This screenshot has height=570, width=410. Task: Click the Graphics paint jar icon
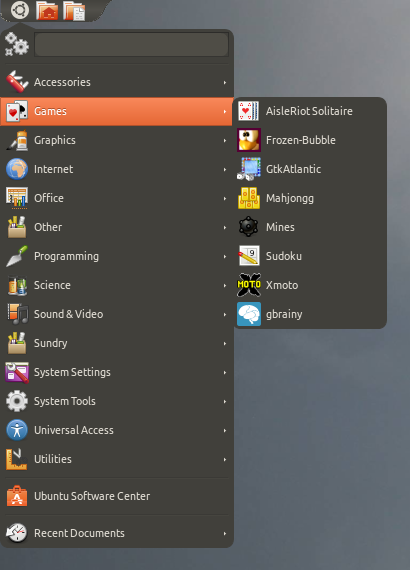17,140
